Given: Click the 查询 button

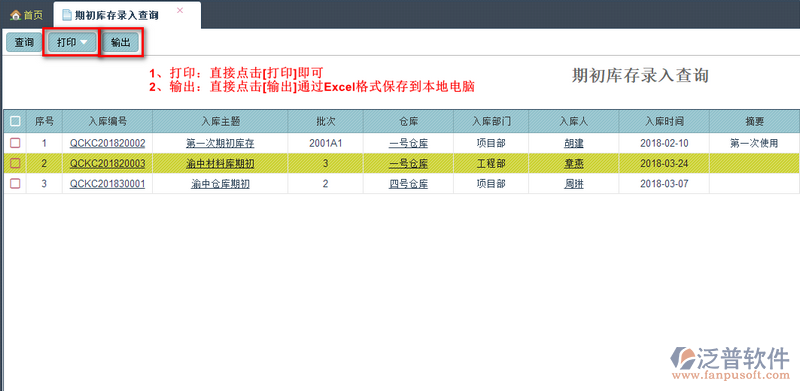Looking at the screenshot, I should pyautogui.click(x=24, y=43).
